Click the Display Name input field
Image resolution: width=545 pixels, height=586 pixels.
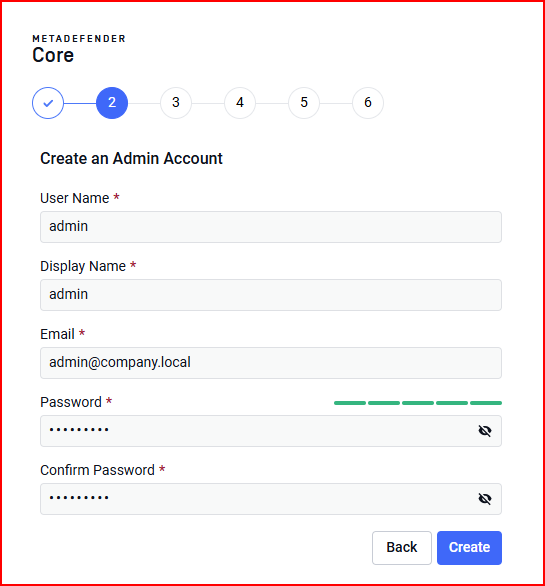coord(271,295)
